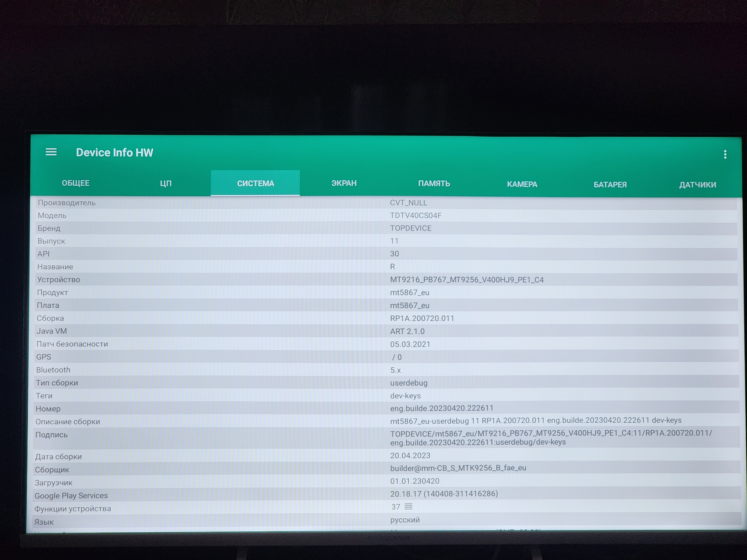Click the security patch date 05.03.2021
The image size is (747, 560).
(410, 344)
